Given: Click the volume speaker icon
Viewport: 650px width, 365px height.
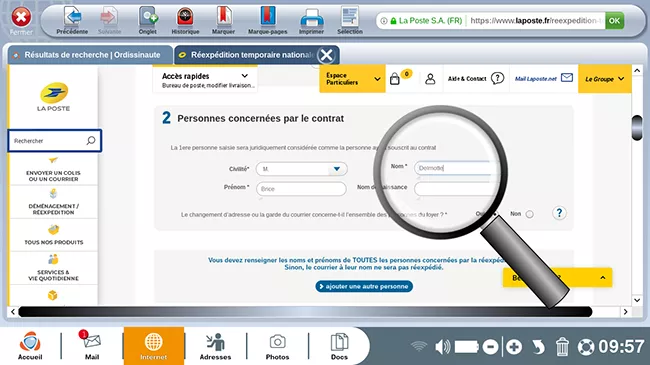Looking at the screenshot, I should (443, 346).
